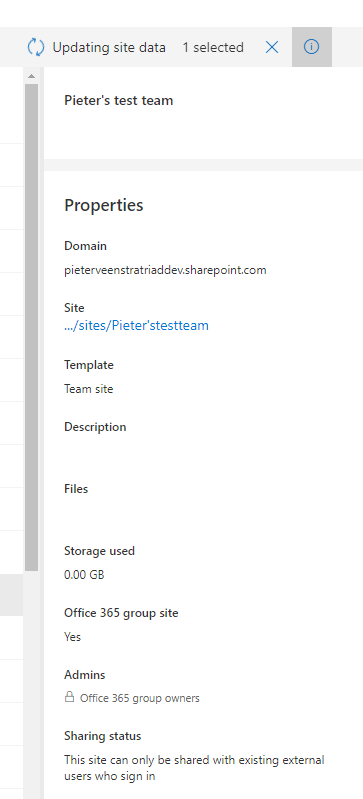
Task: Click the Template field label
Action: tap(89, 365)
